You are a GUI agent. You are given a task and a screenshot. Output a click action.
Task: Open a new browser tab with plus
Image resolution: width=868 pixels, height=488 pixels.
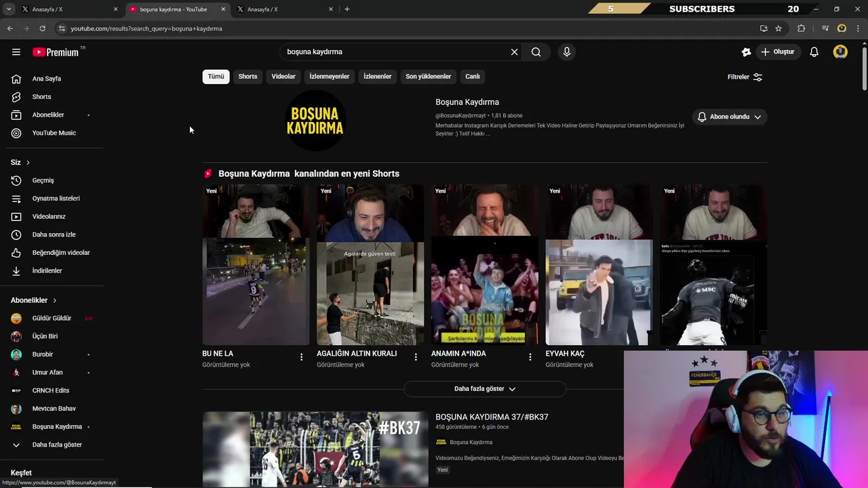pyautogui.click(x=347, y=9)
